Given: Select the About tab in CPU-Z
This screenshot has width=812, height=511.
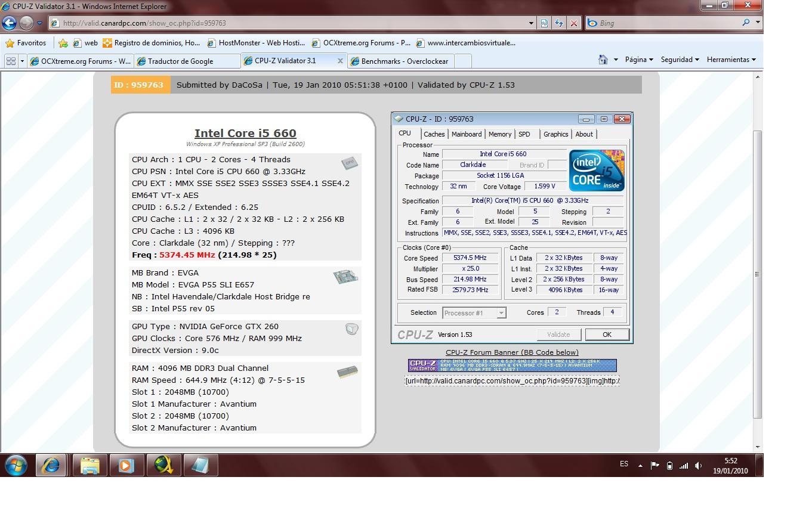Looking at the screenshot, I should tap(584, 134).
